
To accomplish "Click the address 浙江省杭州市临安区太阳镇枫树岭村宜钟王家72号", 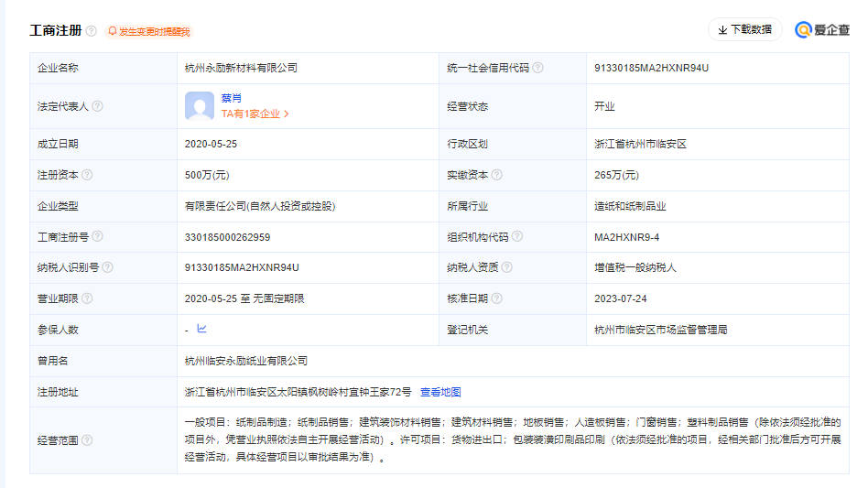I will coord(298,392).
